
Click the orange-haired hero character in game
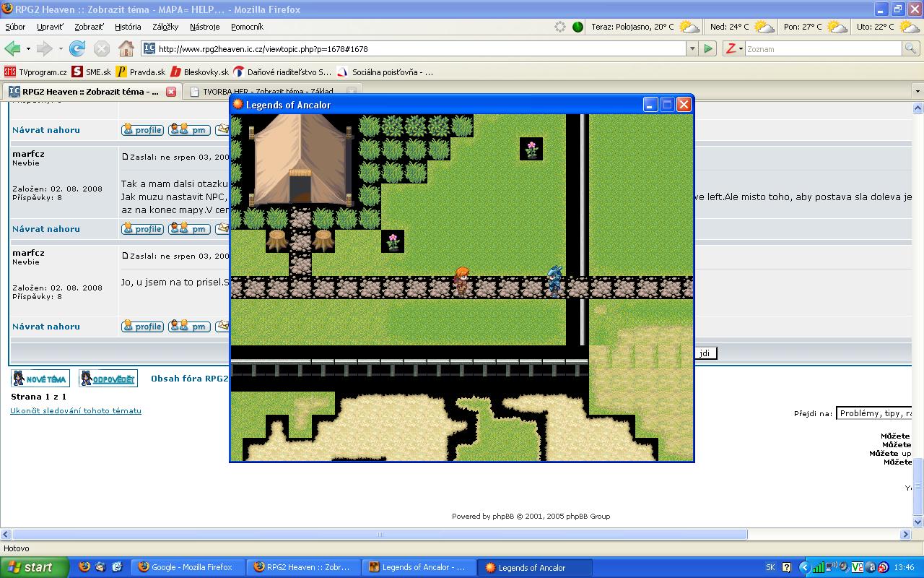[x=462, y=281]
